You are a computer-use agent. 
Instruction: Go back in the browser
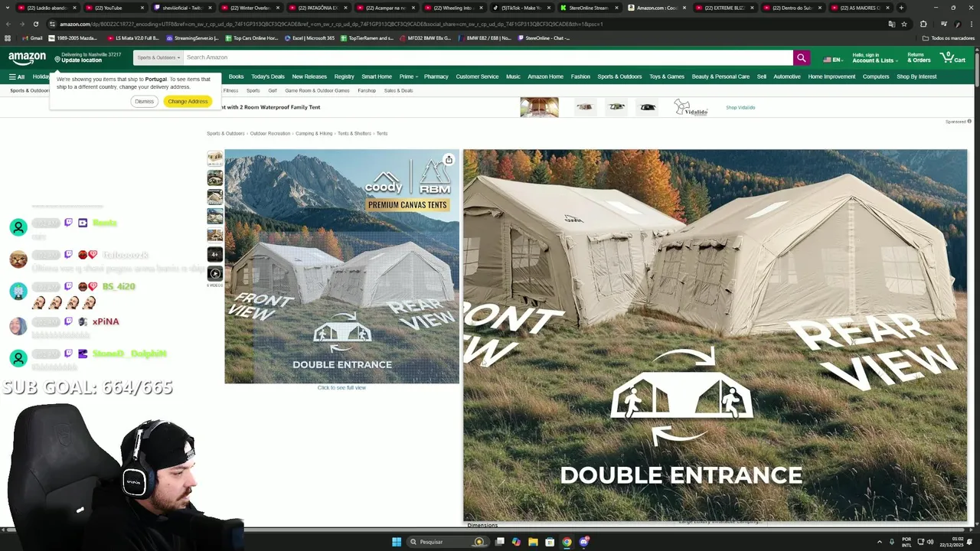pyautogui.click(x=8, y=24)
